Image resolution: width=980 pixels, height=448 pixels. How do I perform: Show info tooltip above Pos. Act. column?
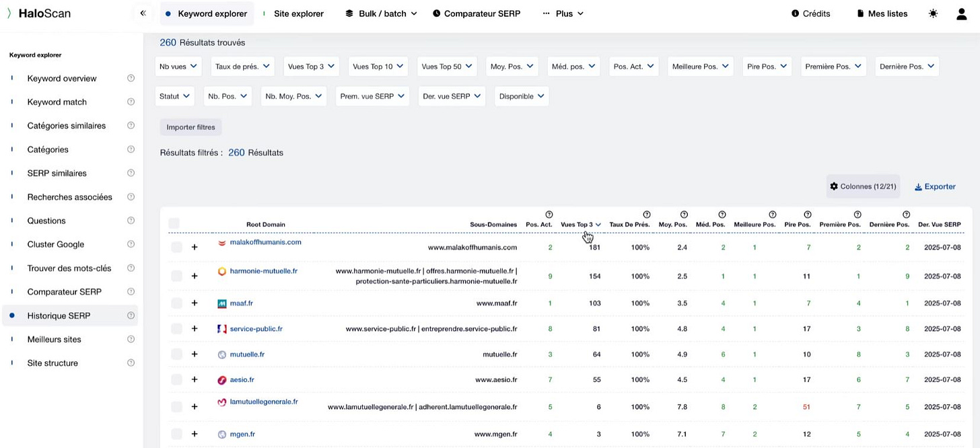tap(549, 215)
